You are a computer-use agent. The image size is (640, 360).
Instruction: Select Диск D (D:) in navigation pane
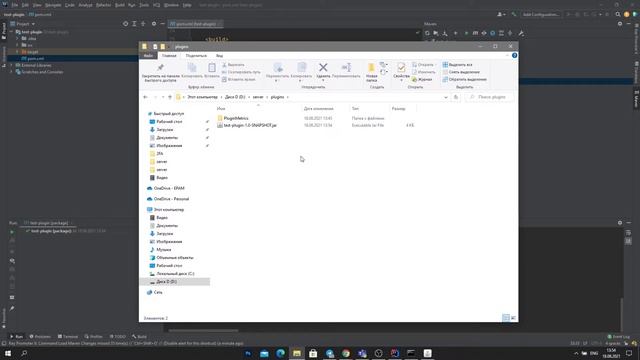tap(167, 282)
